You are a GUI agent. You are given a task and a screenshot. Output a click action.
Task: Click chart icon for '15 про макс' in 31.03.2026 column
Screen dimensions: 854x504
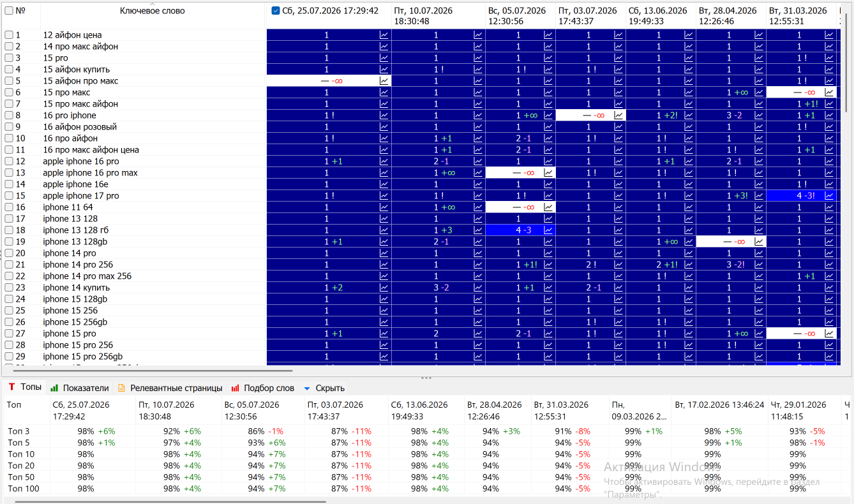coord(829,93)
